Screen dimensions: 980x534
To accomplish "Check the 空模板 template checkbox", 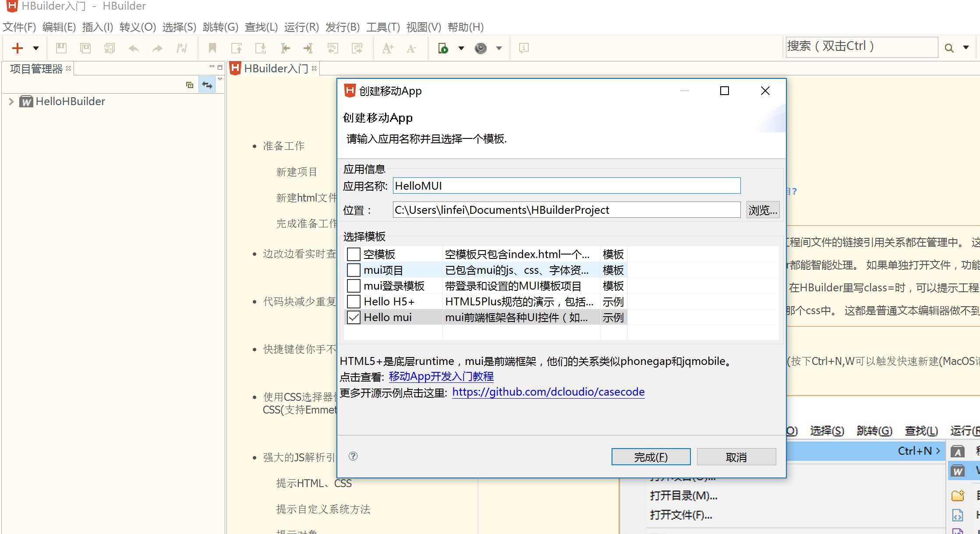I will [354, 254].
